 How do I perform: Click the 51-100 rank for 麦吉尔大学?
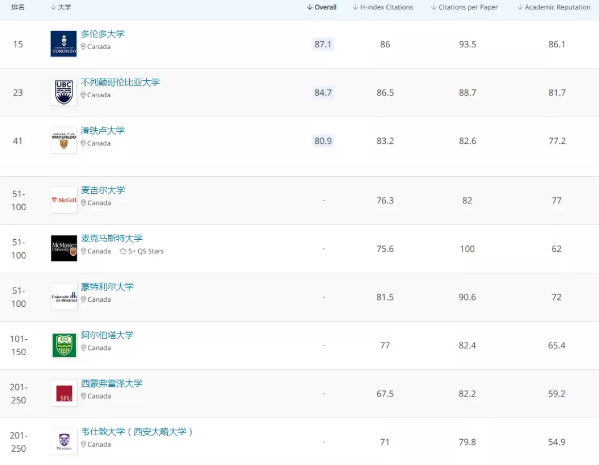click(x=18, y=200)
